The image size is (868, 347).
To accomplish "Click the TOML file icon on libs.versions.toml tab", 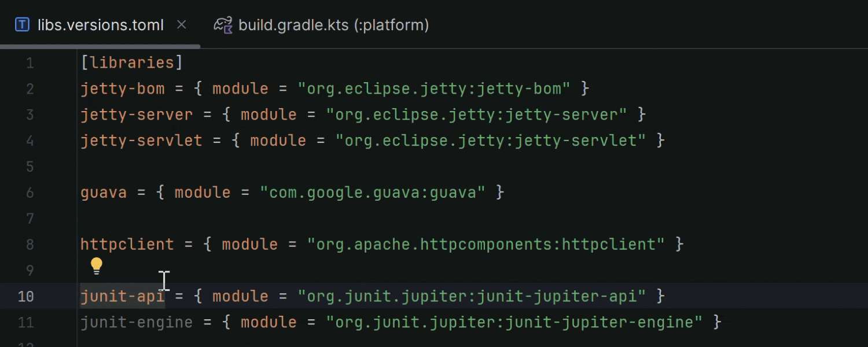I will (22, 25).
